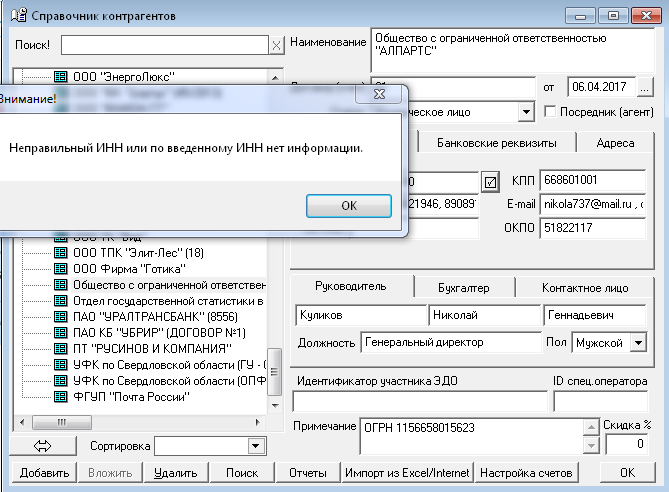Screen dimensions: 669x492
Task: Select ФГУП "Почта России" list entry icon
Action: tap(60, 398)
